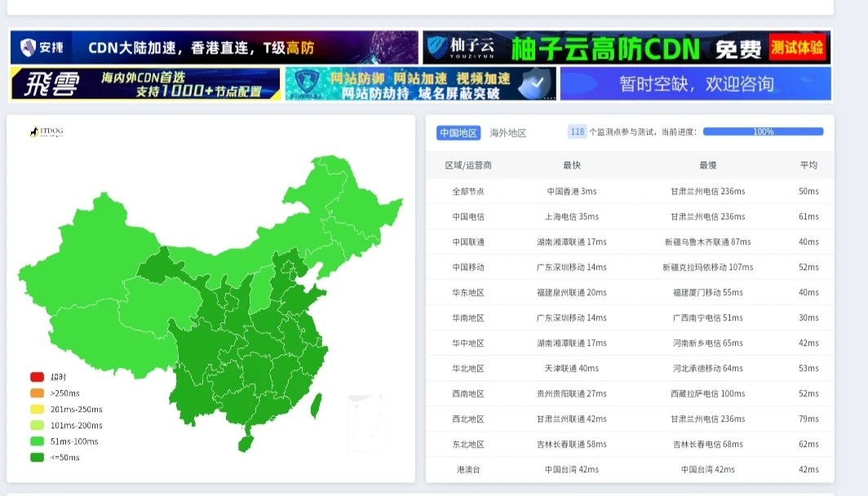Click the 100% progress bar

(x=764, y=132)
